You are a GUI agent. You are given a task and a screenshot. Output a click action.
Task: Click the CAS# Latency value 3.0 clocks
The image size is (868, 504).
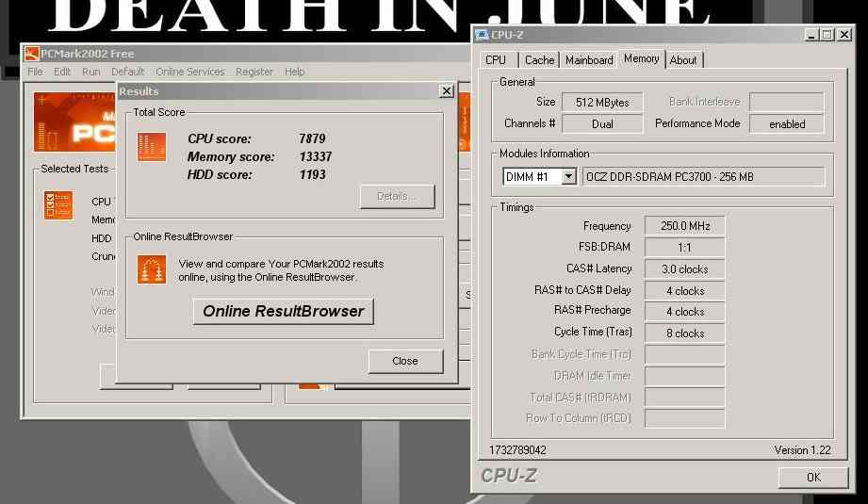685,268
